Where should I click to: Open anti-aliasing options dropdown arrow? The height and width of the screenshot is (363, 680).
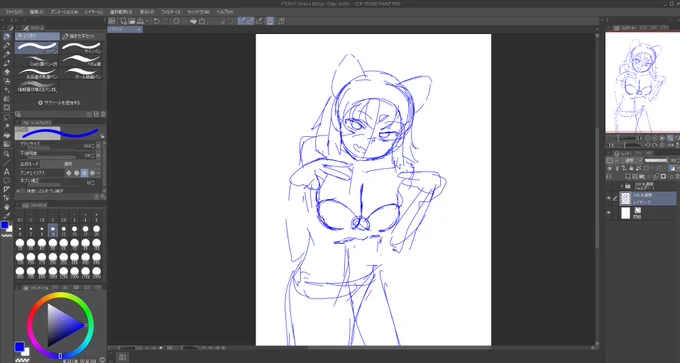point(98,173)
